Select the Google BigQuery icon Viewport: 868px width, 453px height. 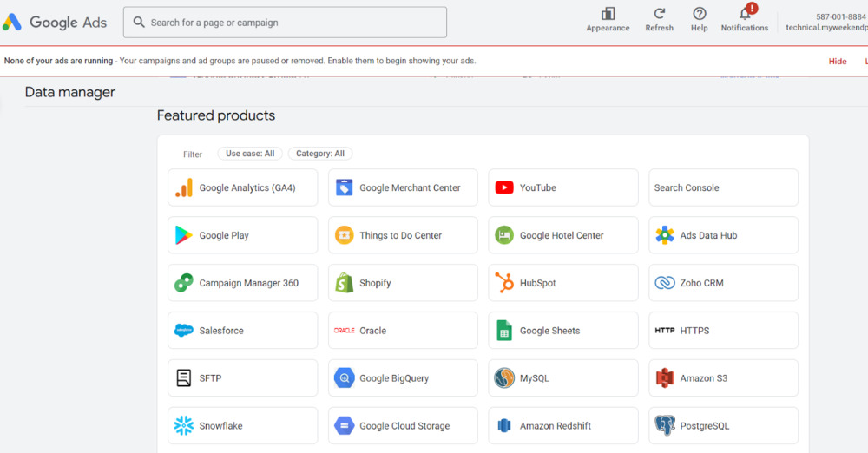[x=345, y=378]
